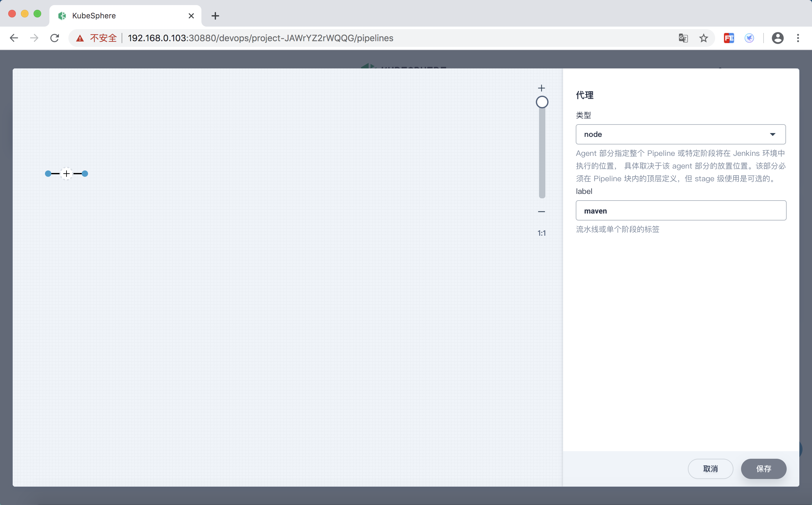Open the Chrome profile avatar
The image size is (812, 505).
[777, 38]
